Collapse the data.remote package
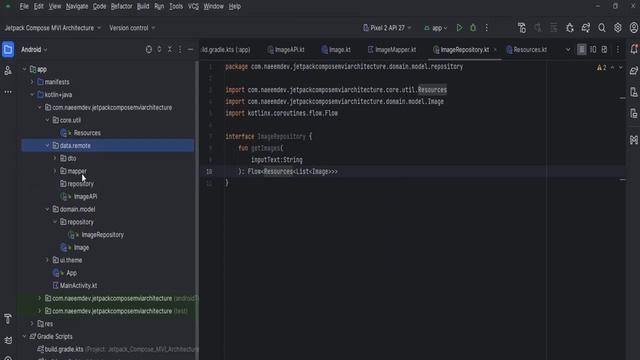 [47, 146]
